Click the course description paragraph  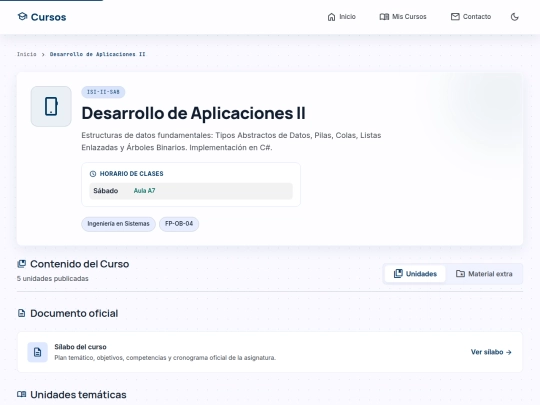tap(231, 141)
